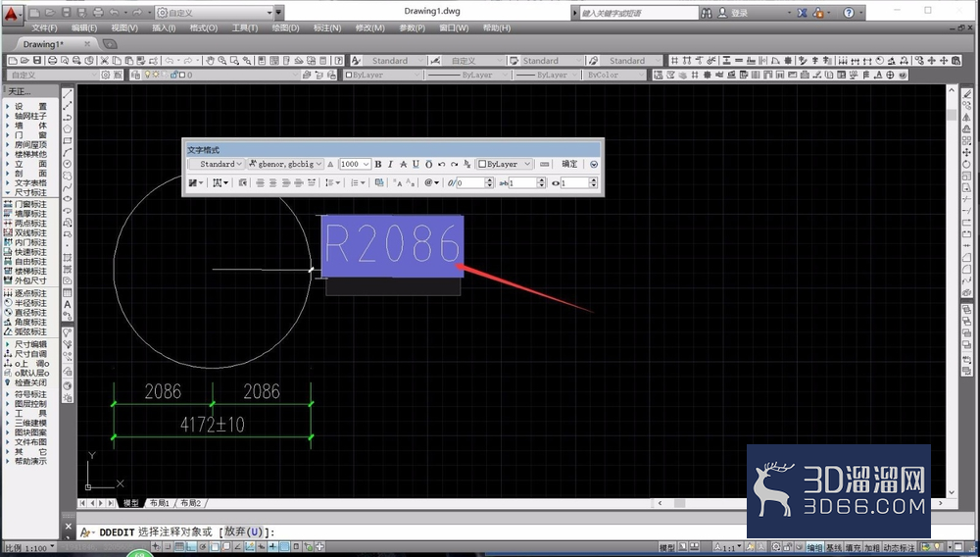
Task: Open the gbenor,gbcbig font dropdown
Action: 285,164
